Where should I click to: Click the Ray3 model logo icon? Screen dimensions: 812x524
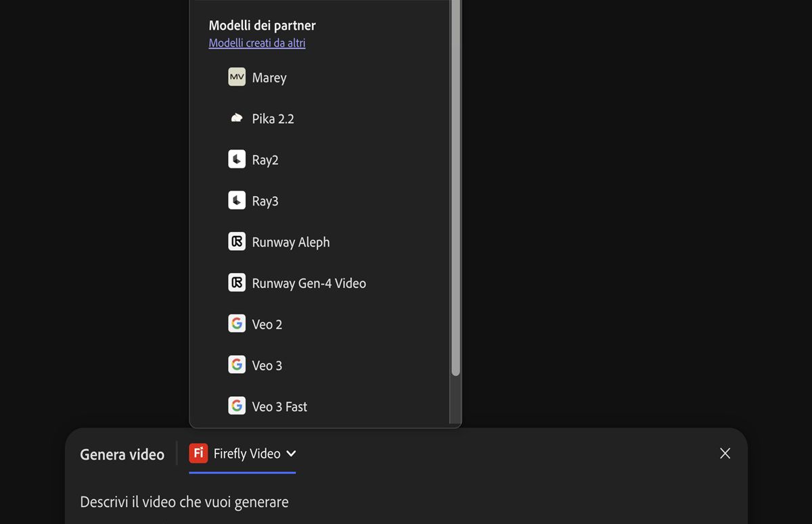click(x=237, y=201)
